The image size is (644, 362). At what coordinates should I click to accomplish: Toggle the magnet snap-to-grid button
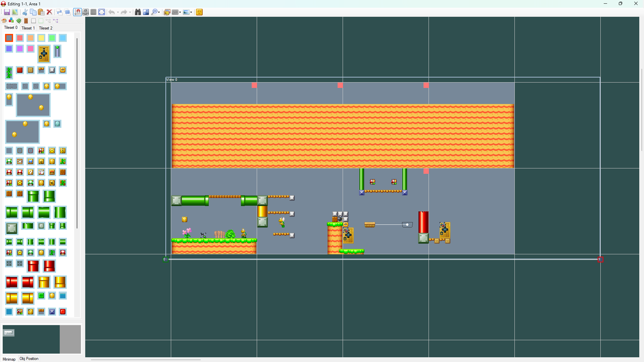coord(78,12)
